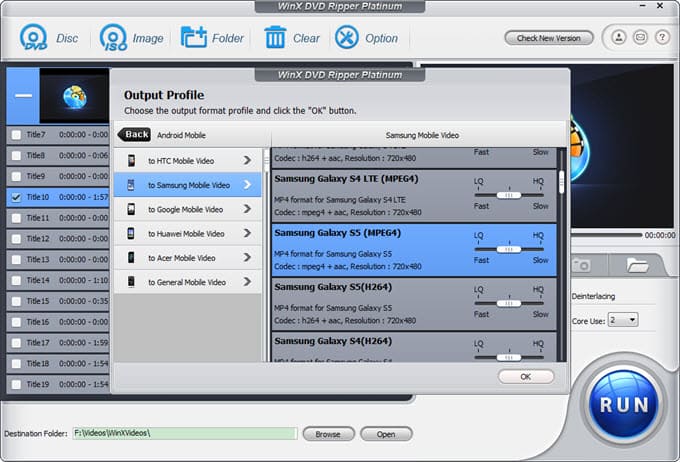Select the Title16 row
Viewport: 680px width, 462px height.
[58, 322]
